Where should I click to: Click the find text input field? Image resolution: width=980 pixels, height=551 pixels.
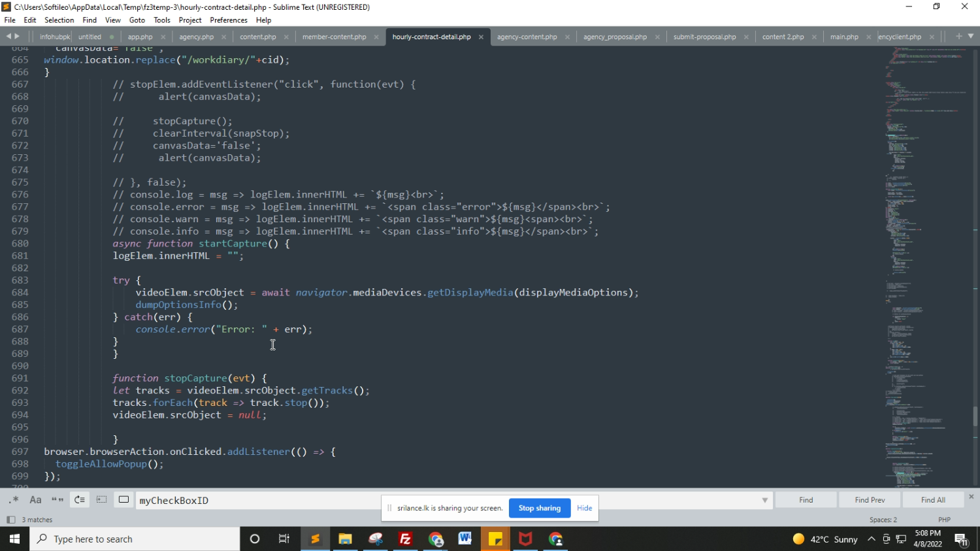pos(444,501)
